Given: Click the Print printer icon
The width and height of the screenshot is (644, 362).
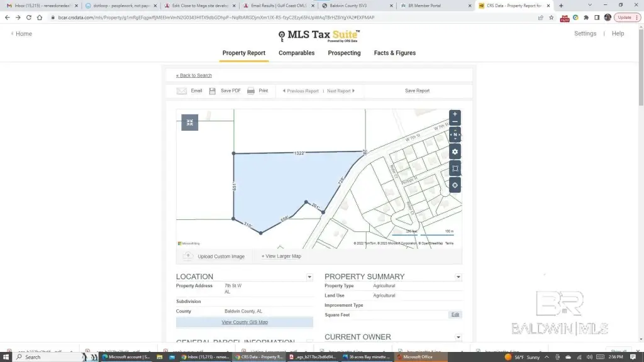Looking at the screenshot, I should [x=251, y=91].
